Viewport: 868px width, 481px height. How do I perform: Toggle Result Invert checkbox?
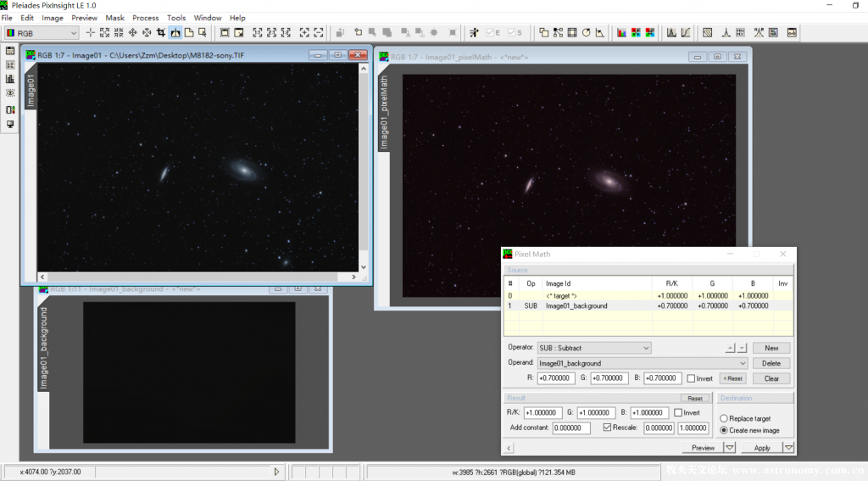[678, 413]
